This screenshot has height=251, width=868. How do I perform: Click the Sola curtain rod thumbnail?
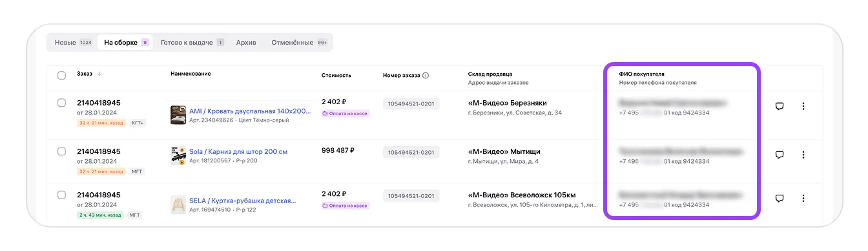[x=178, y=156]
